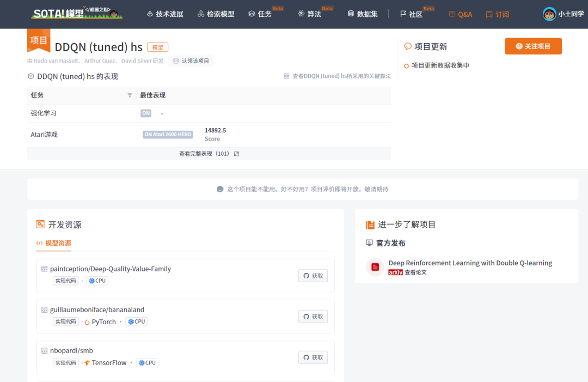The image size is (588, 382).
Task: Click the ON badge in 强化学习 row
Action: (146, 113)
